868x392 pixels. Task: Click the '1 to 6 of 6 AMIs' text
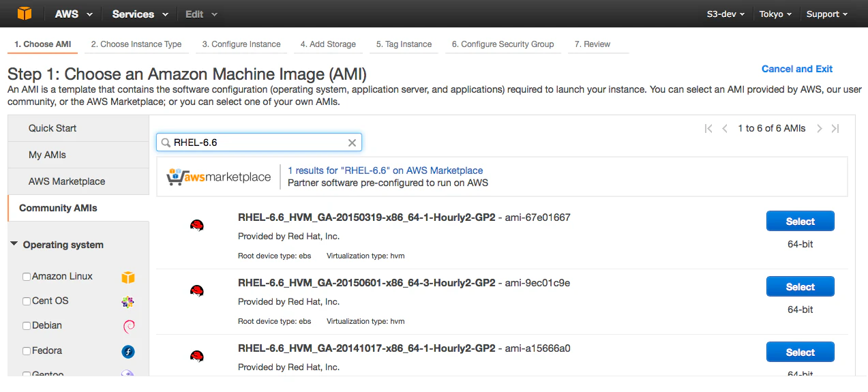[771, 128]
